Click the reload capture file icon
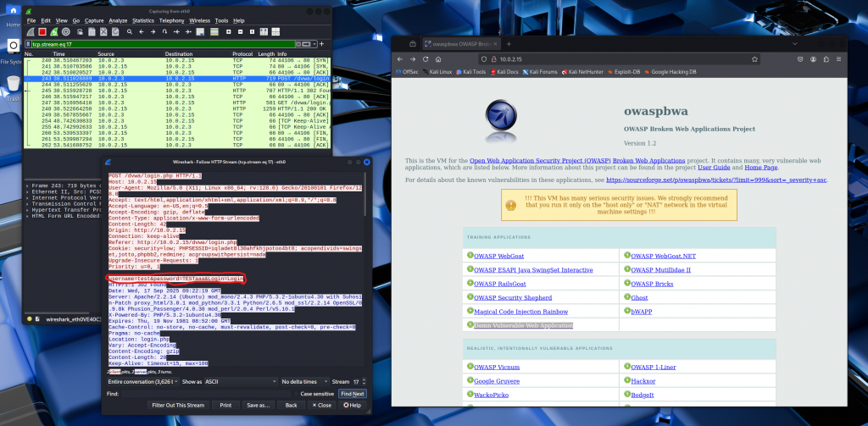 115,31
